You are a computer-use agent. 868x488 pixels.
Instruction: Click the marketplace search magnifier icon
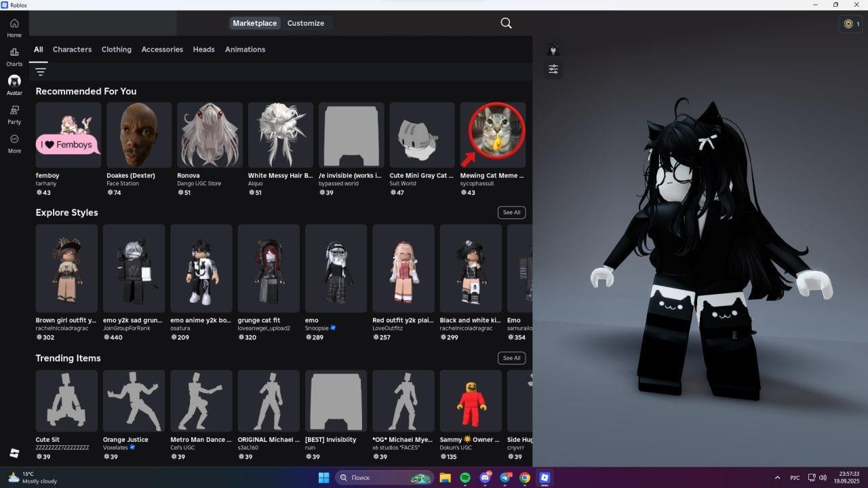coord(506,23)
